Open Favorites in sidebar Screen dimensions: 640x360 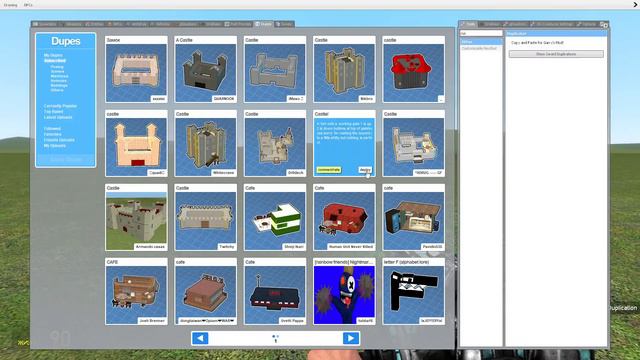[x=52, y=134]
